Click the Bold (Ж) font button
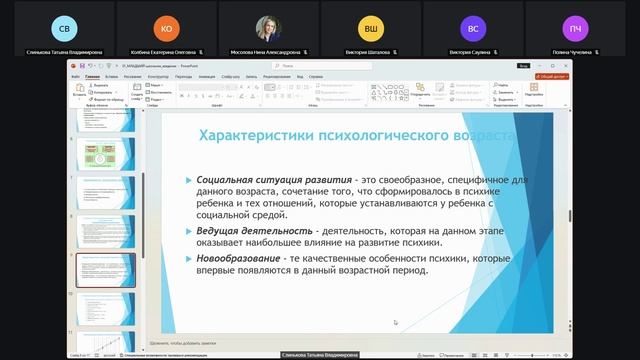Screen dimensions: 640x360 tap(182, 96)
